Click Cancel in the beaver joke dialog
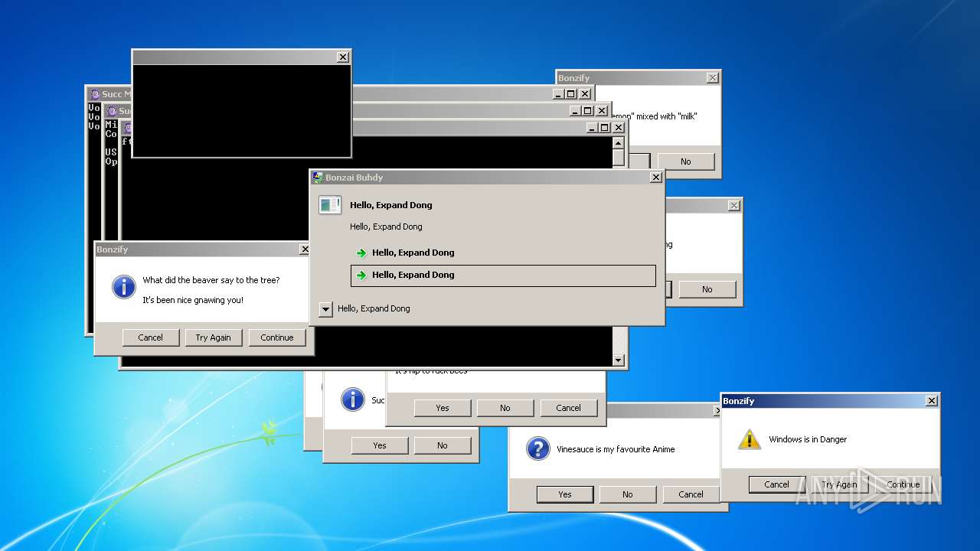 tap(151, 337)
